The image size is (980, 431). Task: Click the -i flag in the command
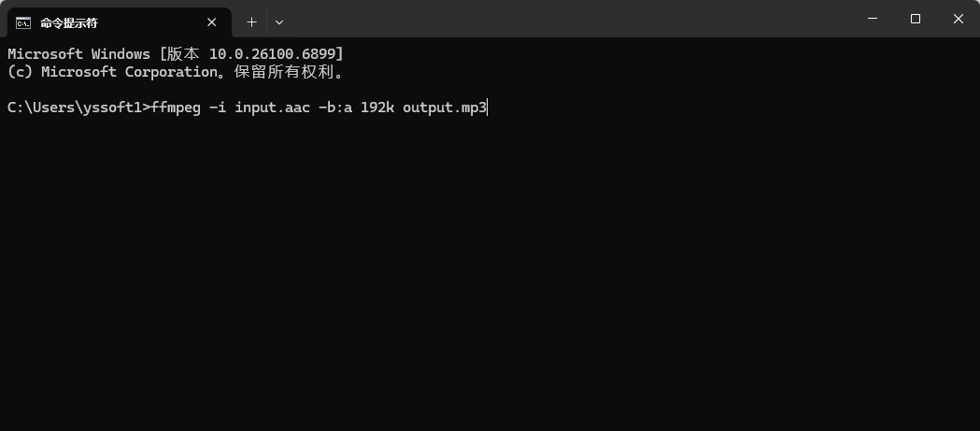coord(218,108)
